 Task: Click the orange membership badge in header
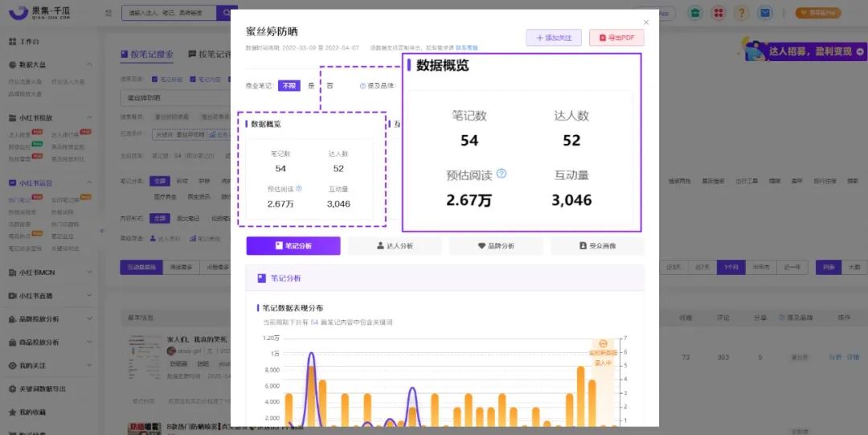click(817, 13)
